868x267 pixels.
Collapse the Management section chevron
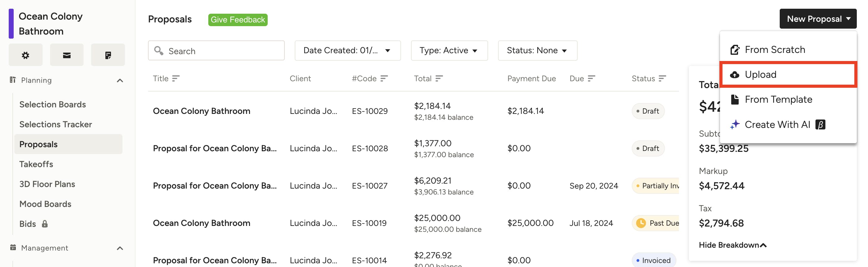click(x=120, y=248)
